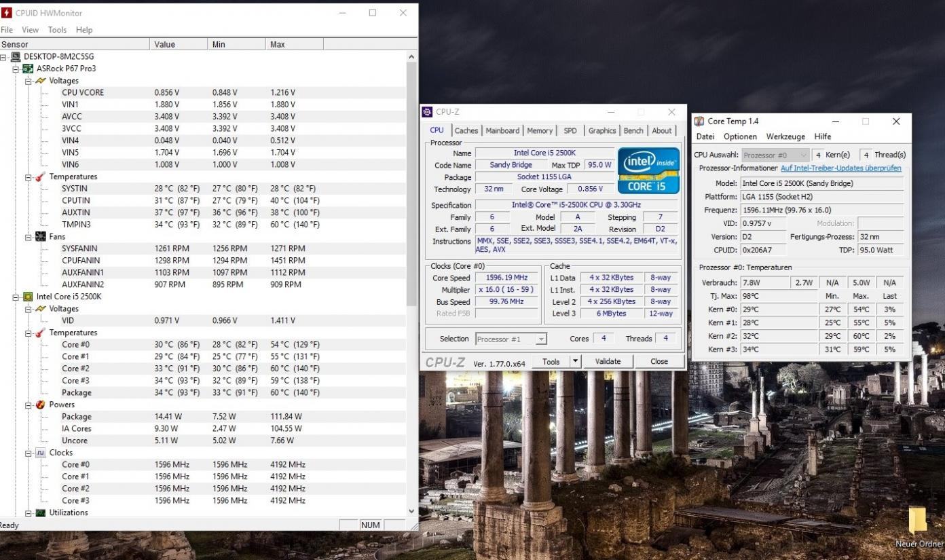Viewport: 945px width, 560px height.
Task: Click the DESKTOP-8M2C5SG computer icon
Action: tap(16, 56)
